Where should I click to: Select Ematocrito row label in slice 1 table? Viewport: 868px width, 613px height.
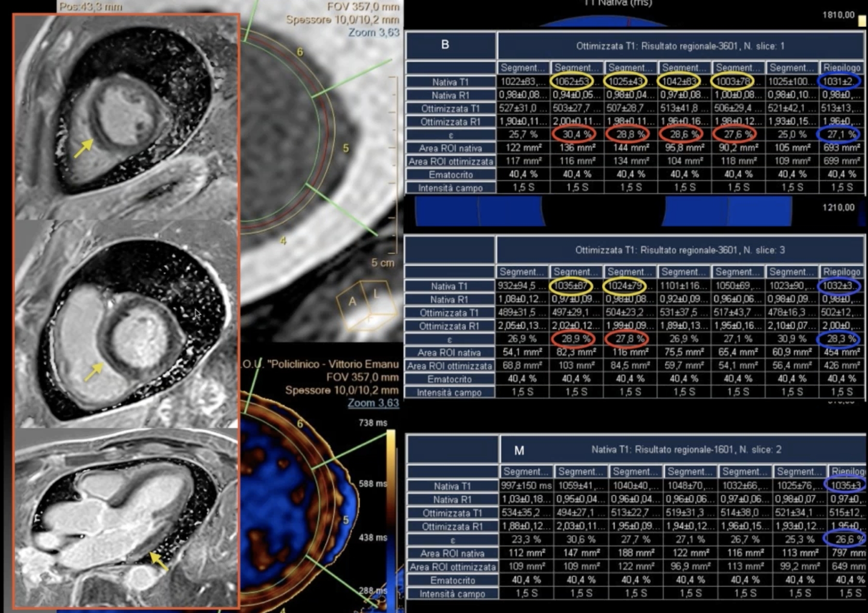(450, 175)
